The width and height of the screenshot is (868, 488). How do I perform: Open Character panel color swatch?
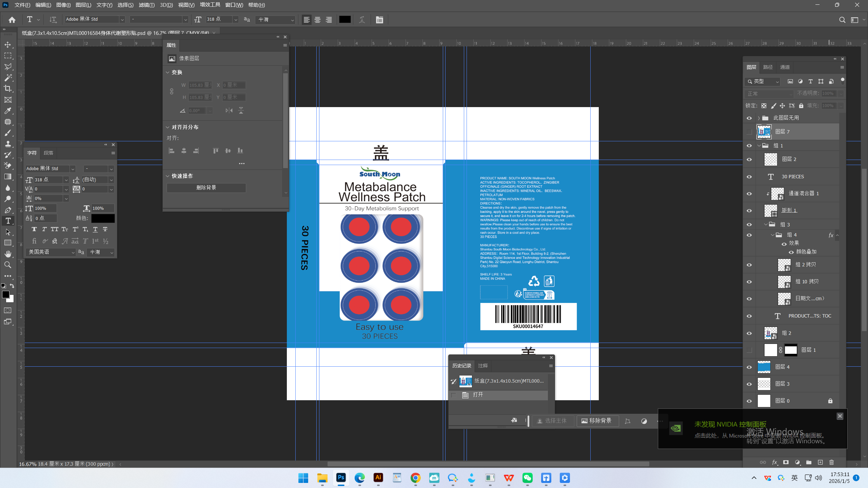coord(103,218)
